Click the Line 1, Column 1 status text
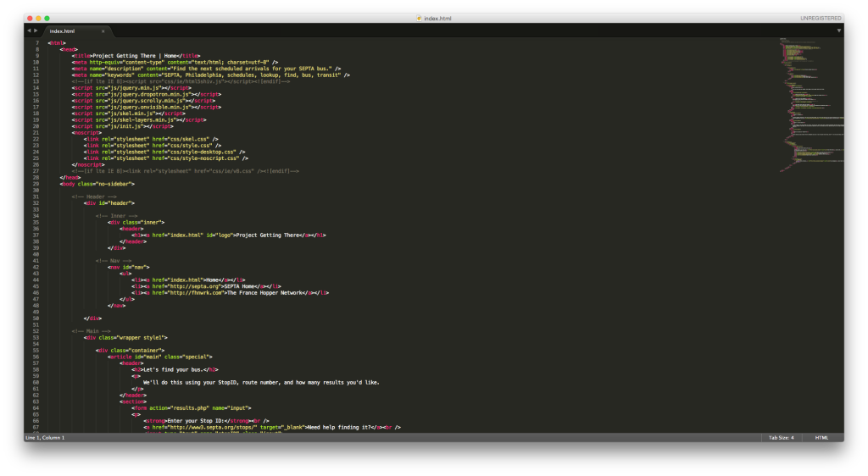The height and width of the screenshot is (476, 868). (45, 438)
